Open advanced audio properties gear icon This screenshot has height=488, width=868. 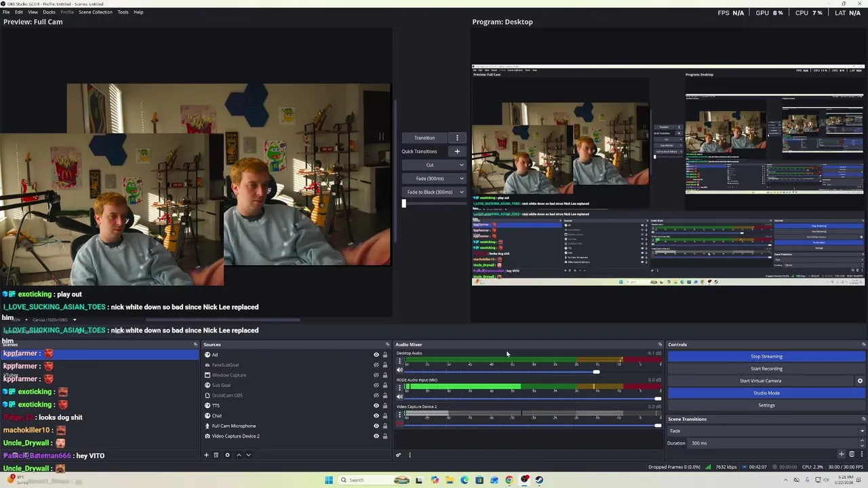pos(399,455)
